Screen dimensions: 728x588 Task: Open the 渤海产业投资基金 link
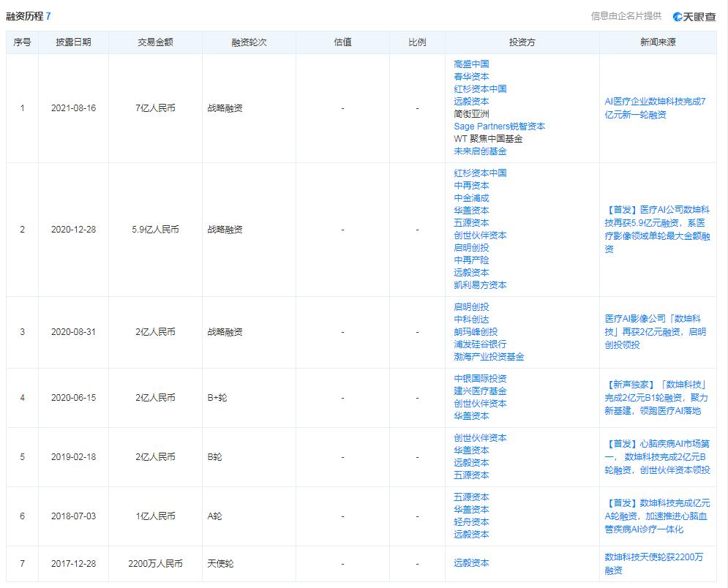click(x=489, y=357)
